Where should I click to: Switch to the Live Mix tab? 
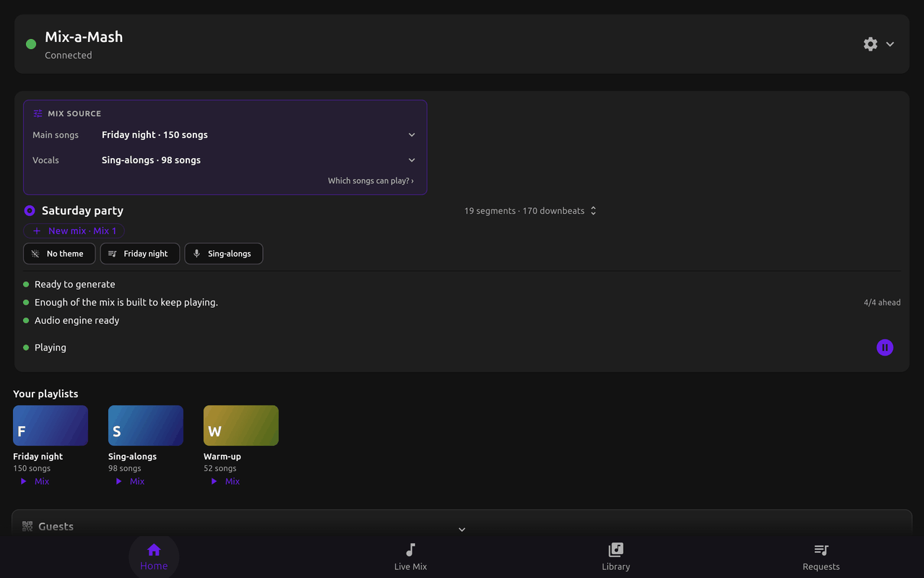(x=411, y=557)
